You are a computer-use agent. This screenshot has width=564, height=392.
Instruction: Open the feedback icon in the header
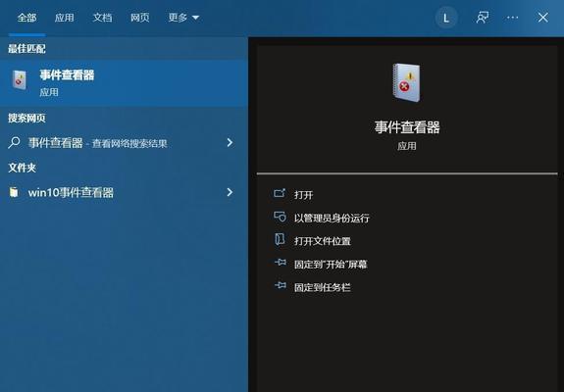482,18
